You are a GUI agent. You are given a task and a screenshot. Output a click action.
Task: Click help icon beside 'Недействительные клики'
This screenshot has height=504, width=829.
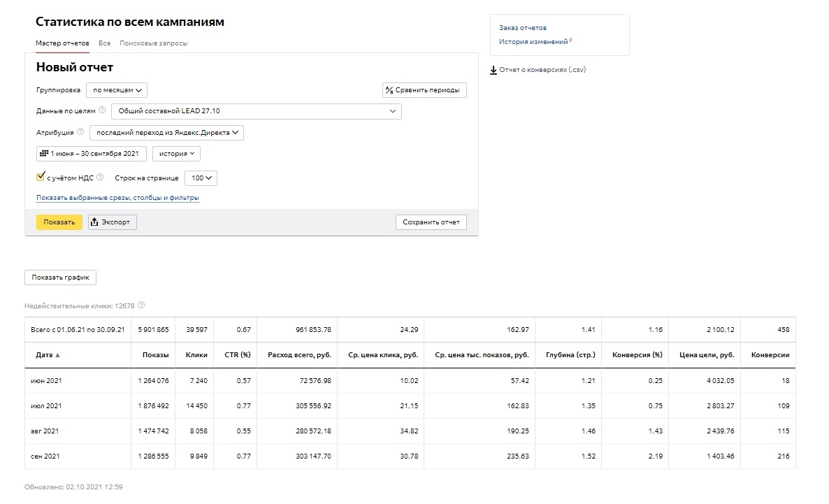pos(141,305)
